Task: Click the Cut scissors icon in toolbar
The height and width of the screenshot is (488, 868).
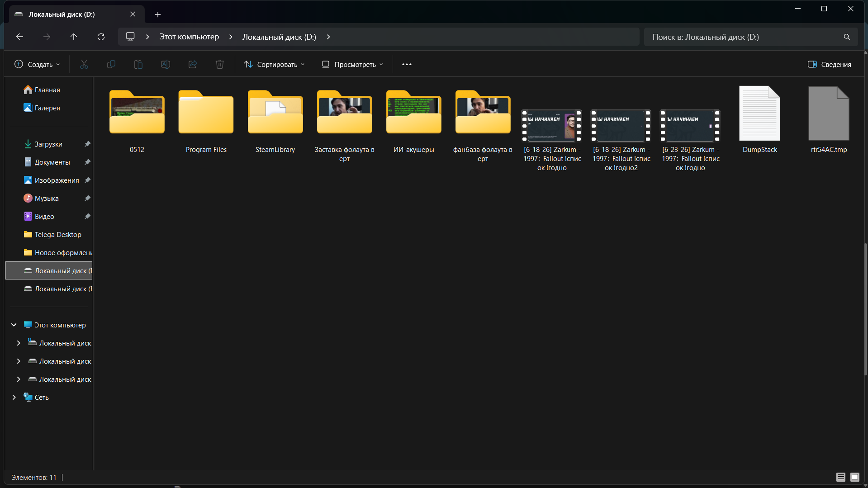Action: click(84, 64)
